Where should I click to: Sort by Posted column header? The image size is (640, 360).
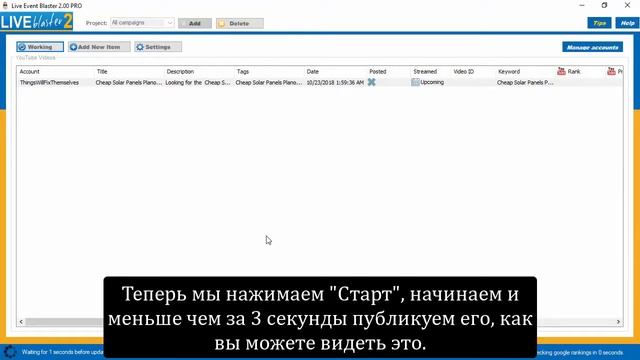(378, 71)
